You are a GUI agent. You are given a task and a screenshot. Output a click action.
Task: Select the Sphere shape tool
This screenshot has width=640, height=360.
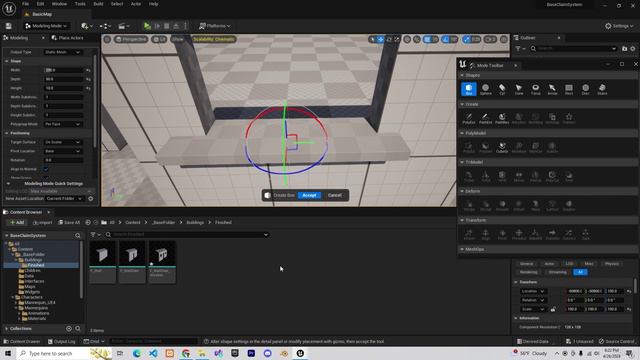point(485,89)
